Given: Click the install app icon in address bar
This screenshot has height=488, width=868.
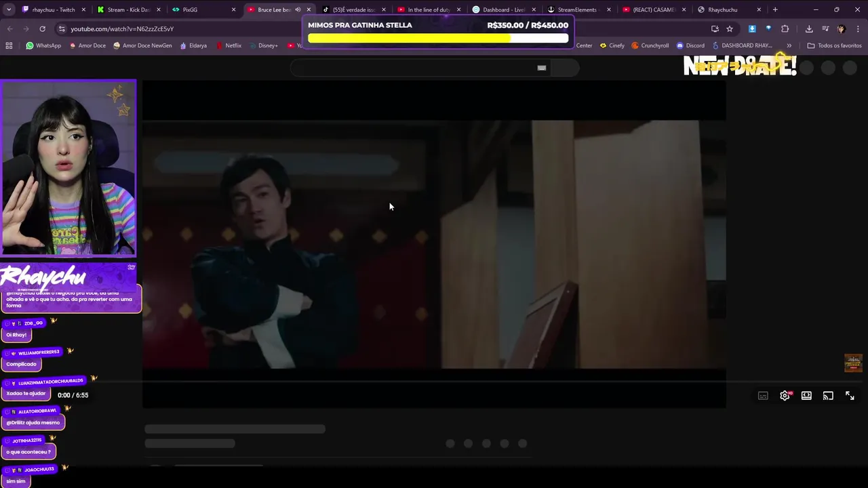Looking at the screenshot, I should pos(715,29).
